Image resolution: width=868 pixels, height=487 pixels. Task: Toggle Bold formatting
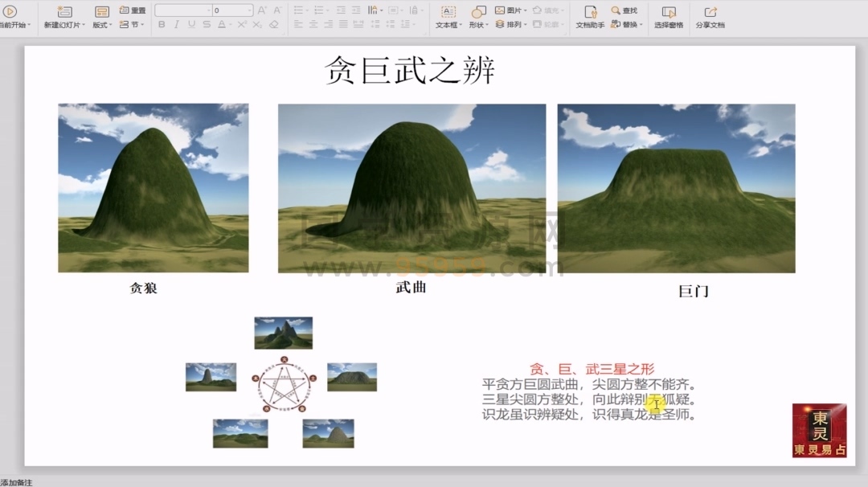[x=162, y=24]
